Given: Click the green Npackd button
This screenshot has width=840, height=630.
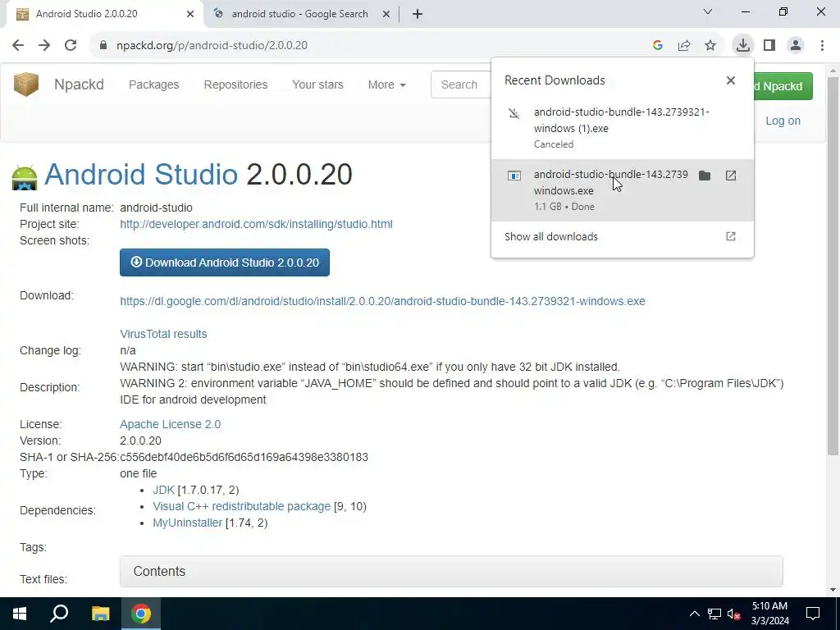Looking at the screenshot, I should [783, 86].
